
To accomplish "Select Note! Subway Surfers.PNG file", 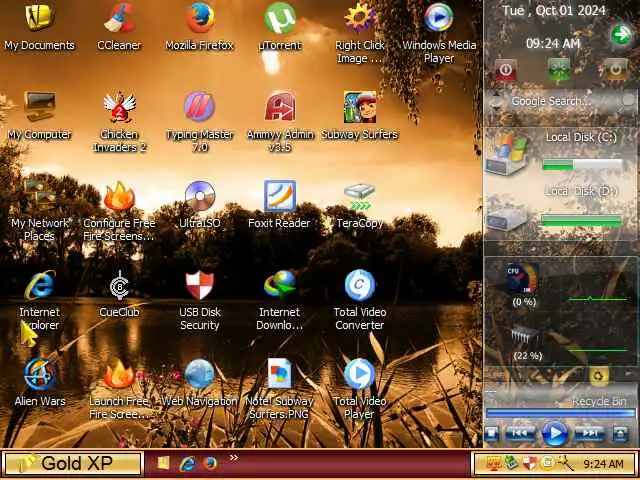I will pyautogui.click(x=280, y=374).
